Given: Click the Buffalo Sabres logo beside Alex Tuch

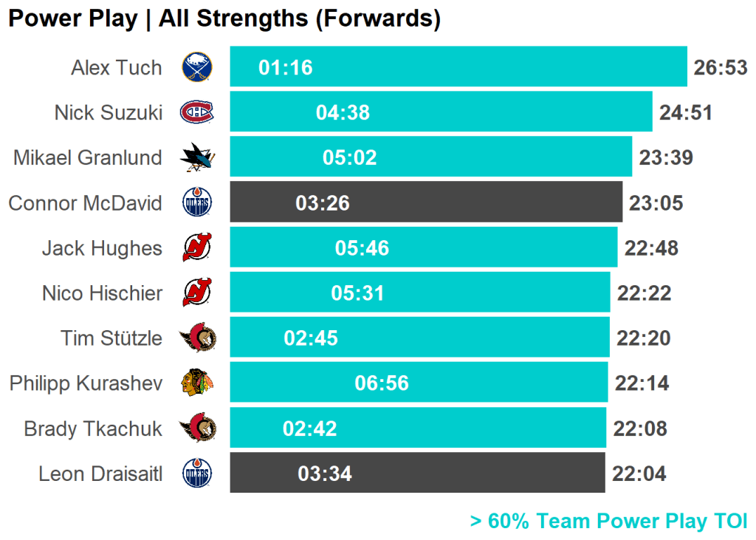Looking at the screenshot, I should (x=197, y=67).
